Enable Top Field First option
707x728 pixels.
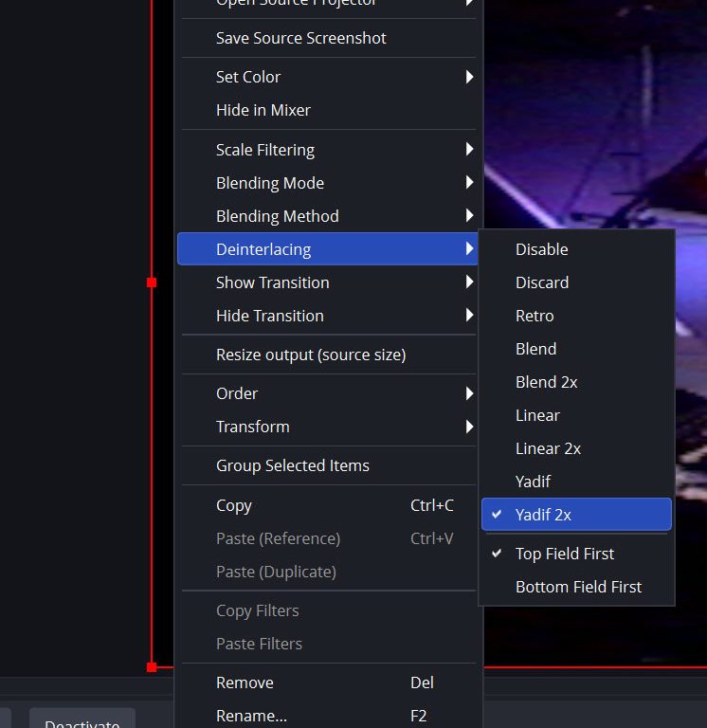564,554
